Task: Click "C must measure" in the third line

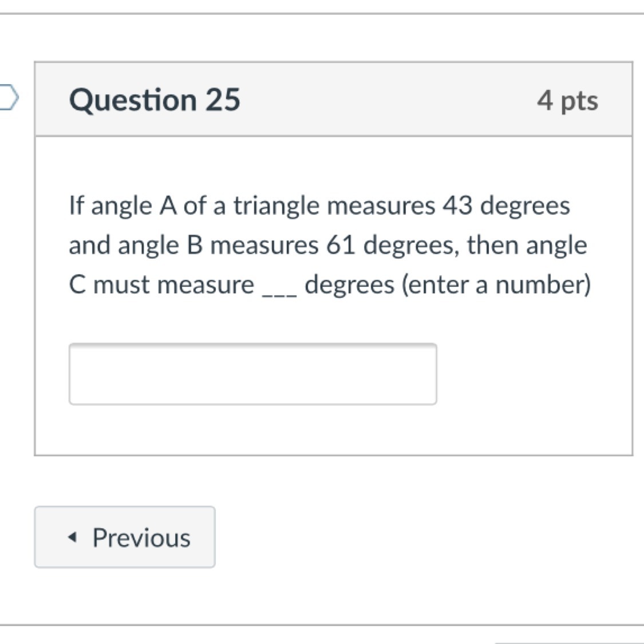Action: click(161, 285)
